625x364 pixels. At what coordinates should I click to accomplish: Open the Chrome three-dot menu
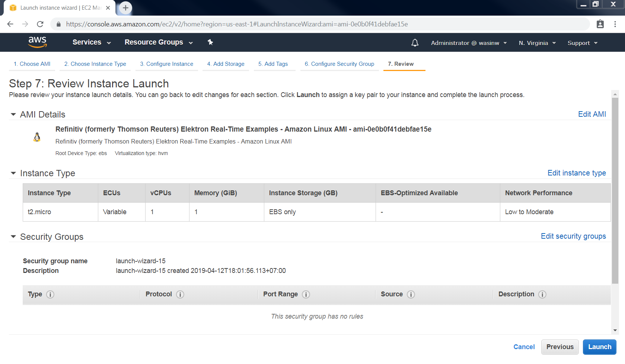(615, 24)
